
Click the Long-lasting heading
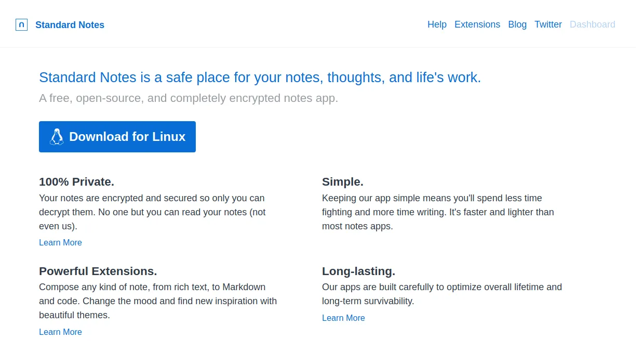tap(358, 271)
